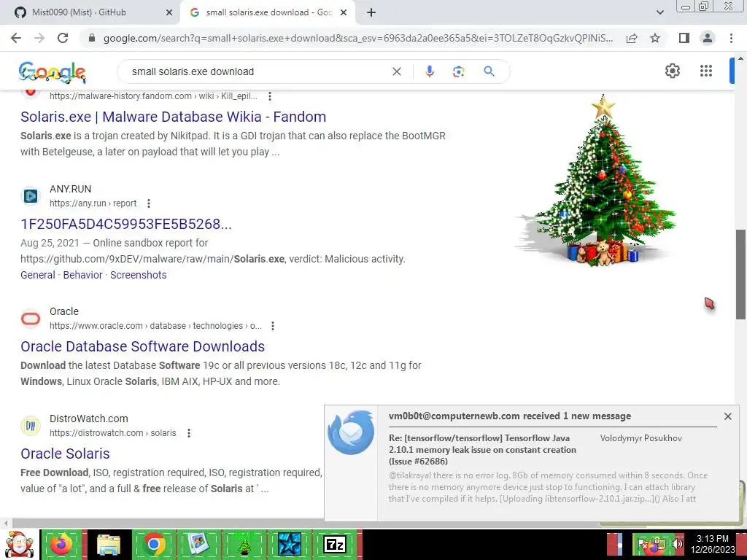The width and height of the screenshot is (747, 560).
Task: Click the Thunderbird icon in the notification
Action: [x=351, y=432]
